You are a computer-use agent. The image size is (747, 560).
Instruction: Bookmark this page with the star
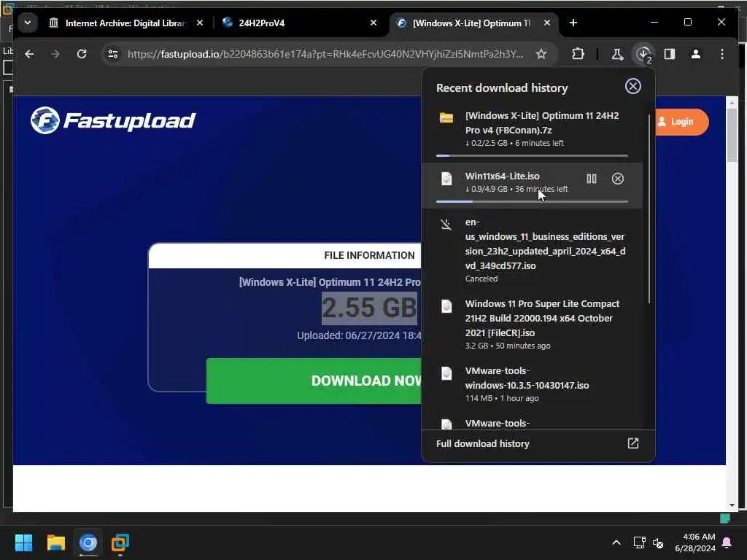tap(541, 54)
